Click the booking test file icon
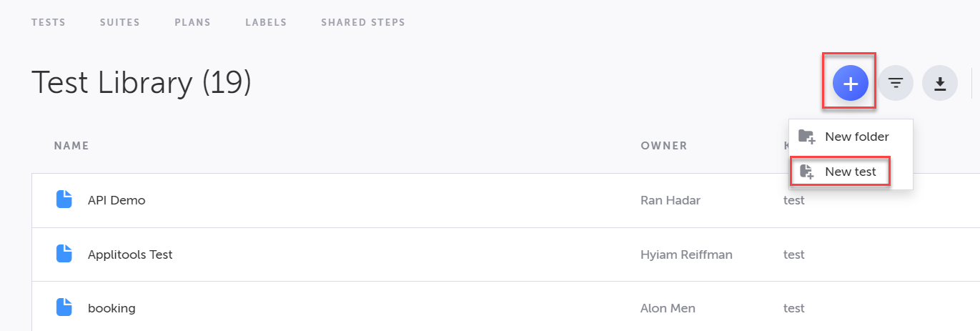This screenshot has width=980, height=331. coord(64,307)
